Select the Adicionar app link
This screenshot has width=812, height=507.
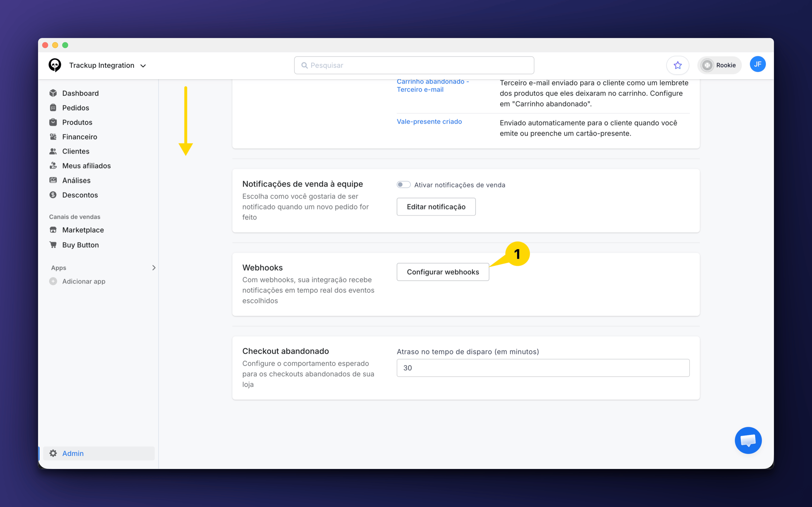[84, 281]
